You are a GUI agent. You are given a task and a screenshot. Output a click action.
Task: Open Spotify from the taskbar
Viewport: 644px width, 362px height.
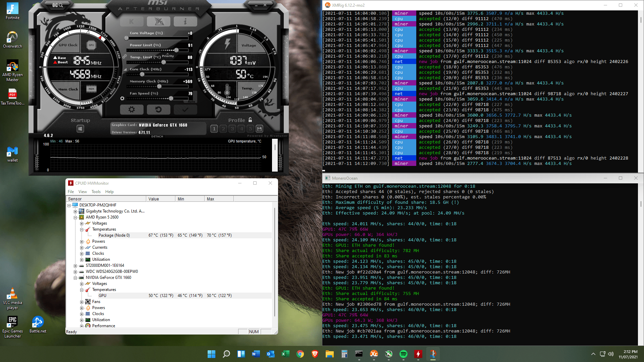[x=403, y=354]
